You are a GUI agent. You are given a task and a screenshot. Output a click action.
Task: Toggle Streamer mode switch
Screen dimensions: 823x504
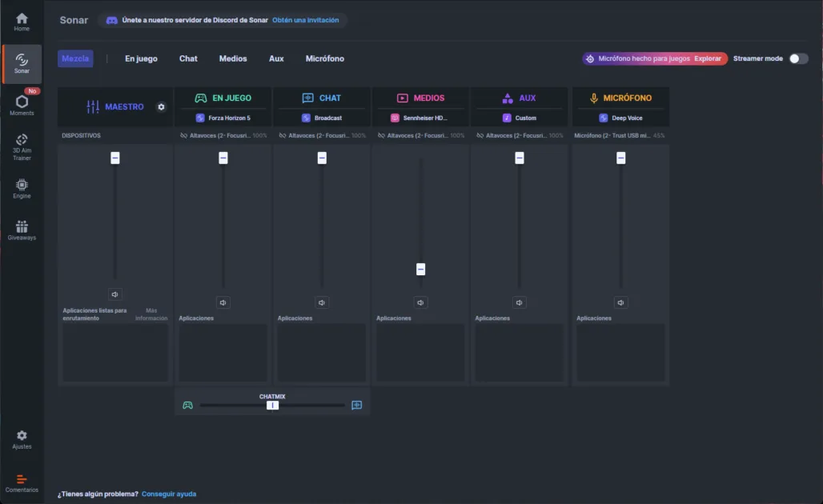point(798,58)
